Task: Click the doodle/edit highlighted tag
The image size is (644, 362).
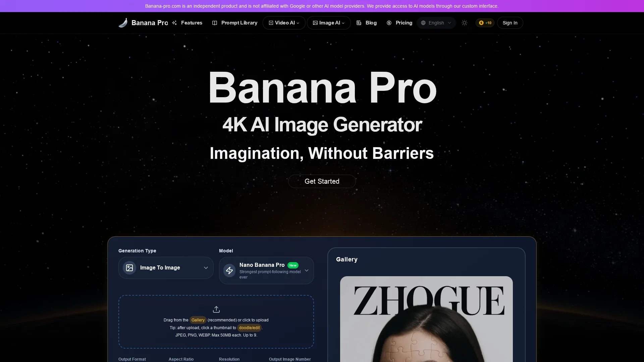Action: [249, 328]
